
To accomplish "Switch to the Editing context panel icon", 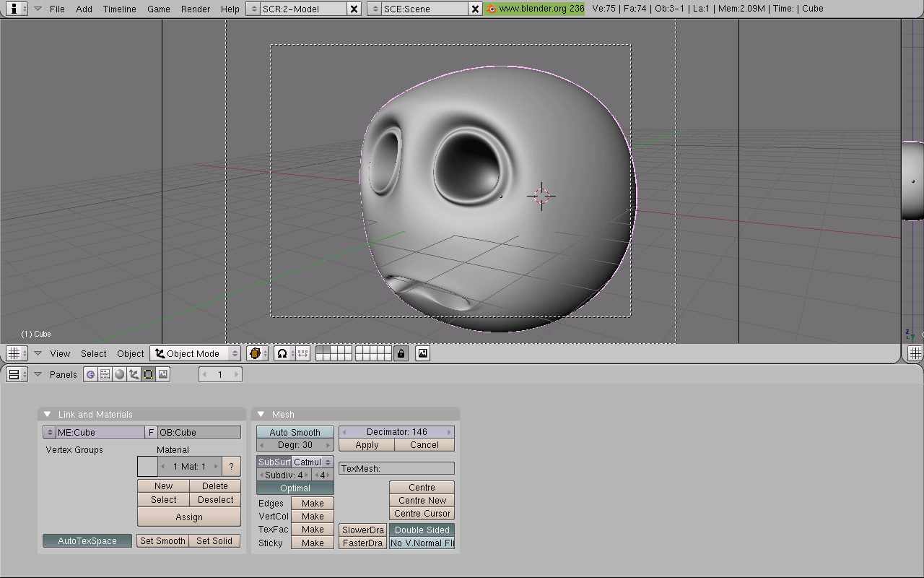I will click(x=148, y=374).
